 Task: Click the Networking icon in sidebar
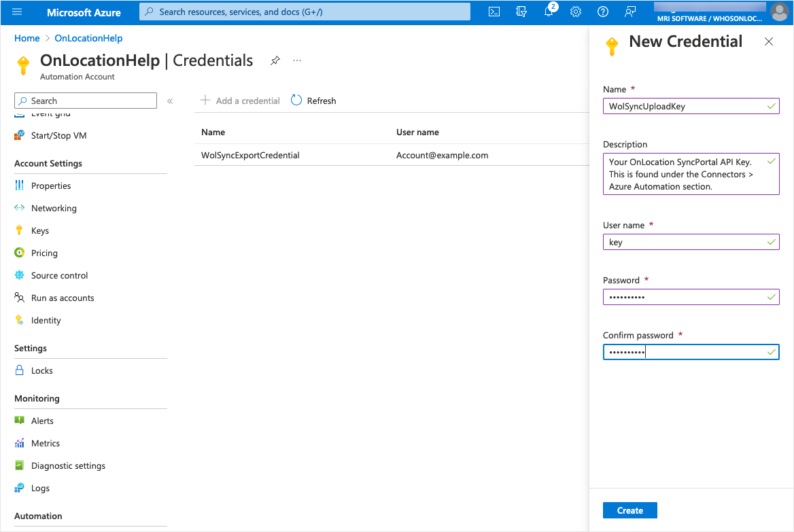coord(19,208)
